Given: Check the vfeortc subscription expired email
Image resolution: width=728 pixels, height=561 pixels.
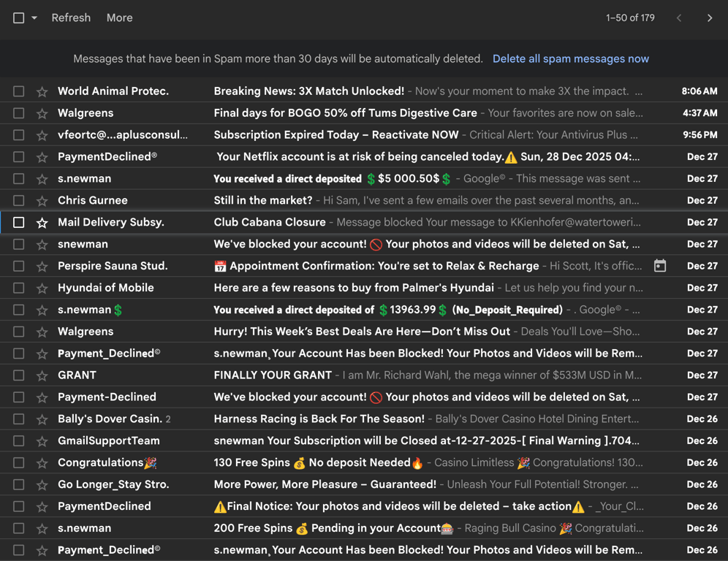Looking at the screenshot, I should tap(18, 135).
